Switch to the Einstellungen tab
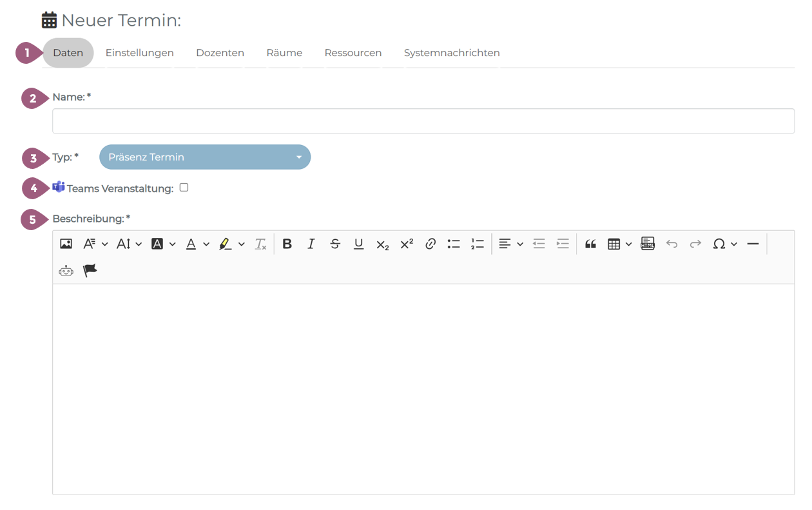 click(140, 53)
